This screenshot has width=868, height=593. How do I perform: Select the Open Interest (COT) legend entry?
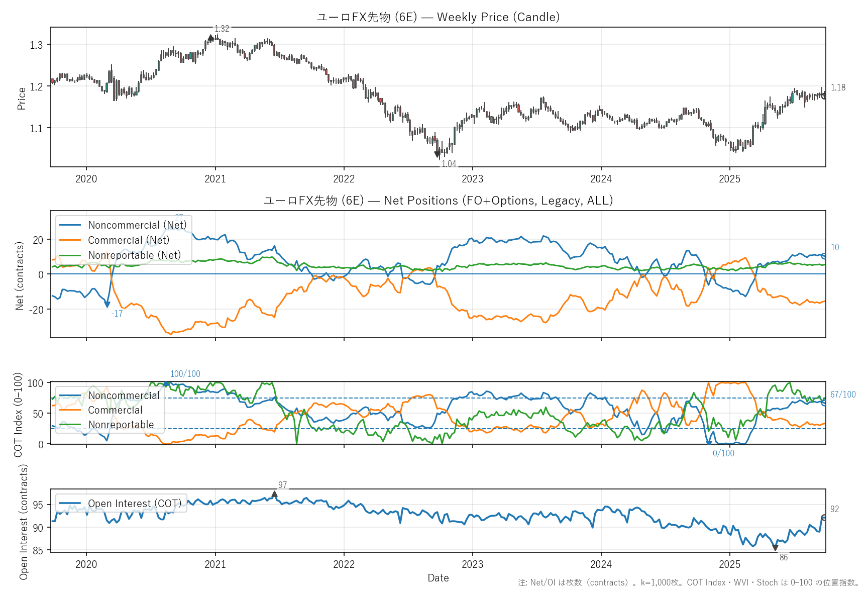tap(134, 504)
